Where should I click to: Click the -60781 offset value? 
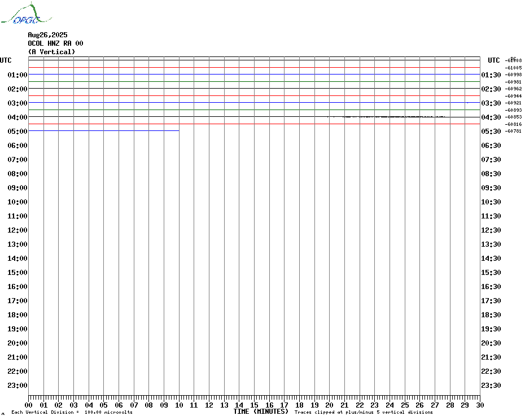(513, 131)
